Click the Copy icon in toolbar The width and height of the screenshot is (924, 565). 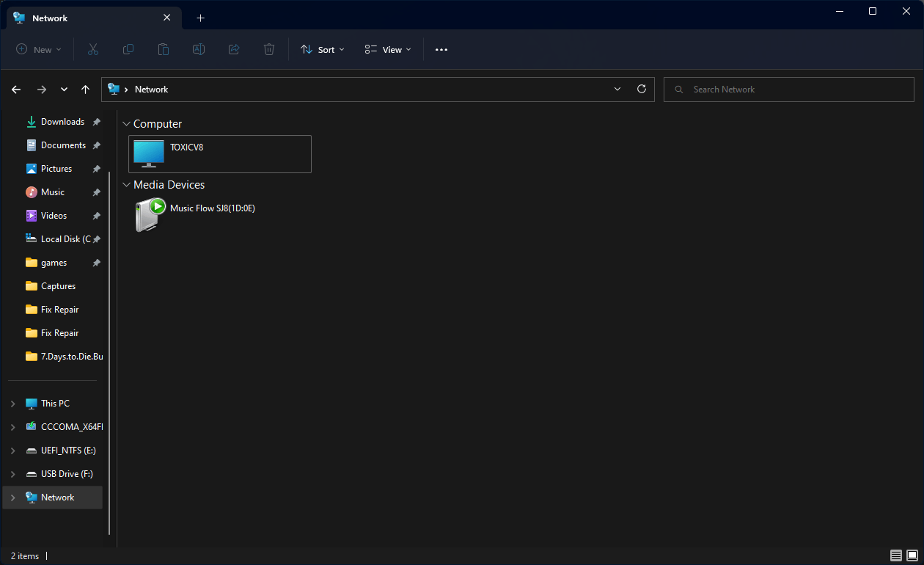coord(128,49)
